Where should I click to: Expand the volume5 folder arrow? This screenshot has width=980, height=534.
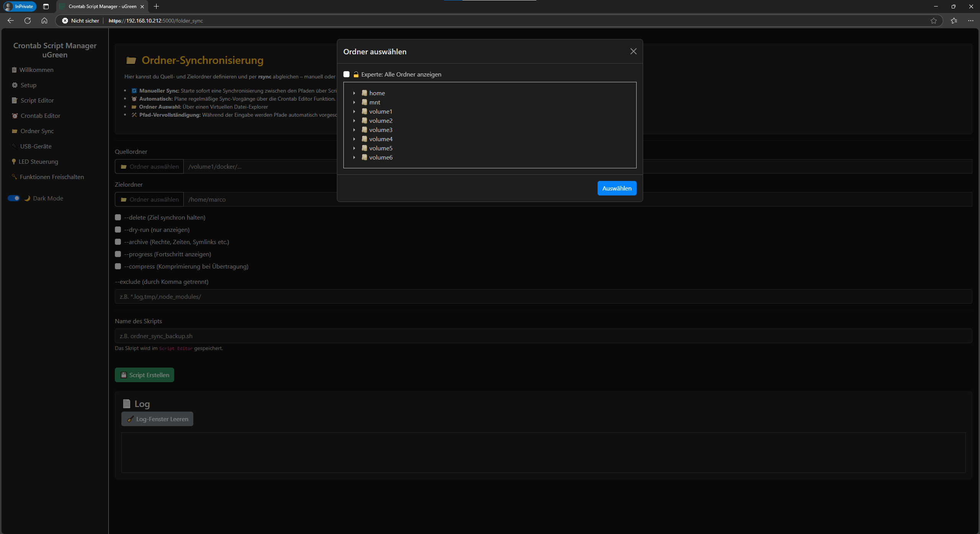(x=354, y=148)
